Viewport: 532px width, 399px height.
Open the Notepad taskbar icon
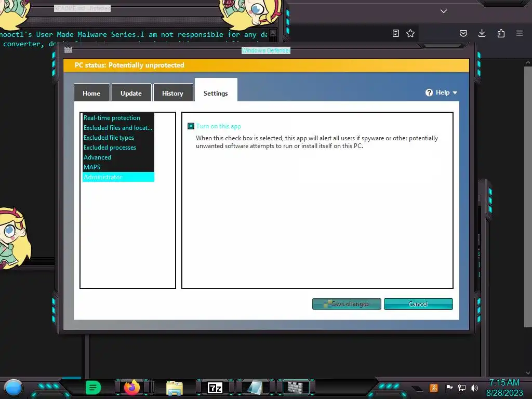point(255,388)
